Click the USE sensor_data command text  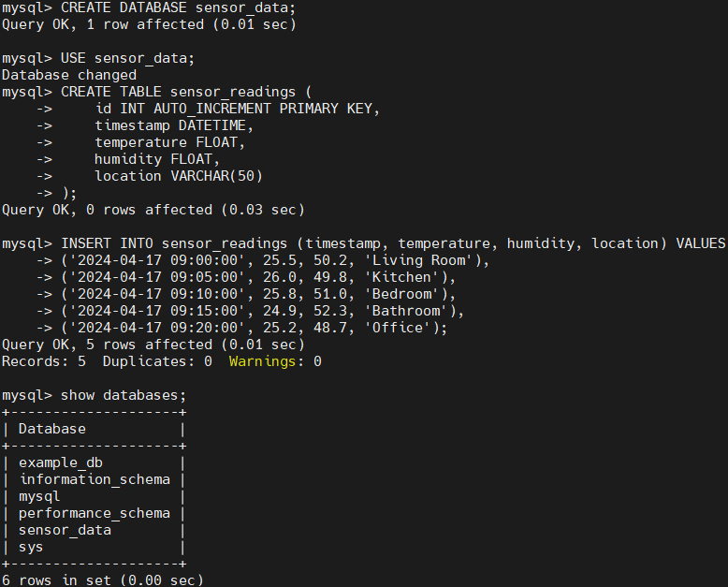[x=127, y=58]
